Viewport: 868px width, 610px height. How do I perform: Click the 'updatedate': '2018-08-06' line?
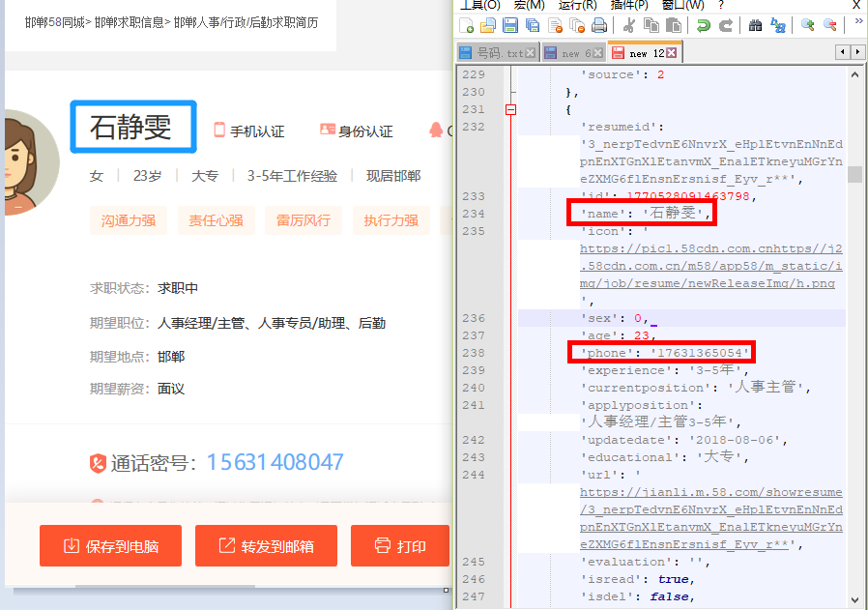click(x=684, y=440)
